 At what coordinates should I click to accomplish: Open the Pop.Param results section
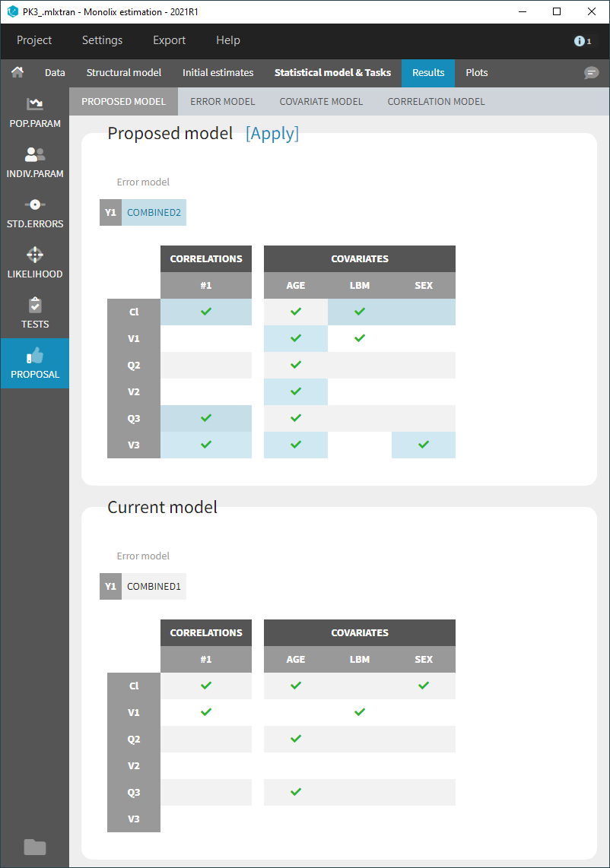click(35, 112)
